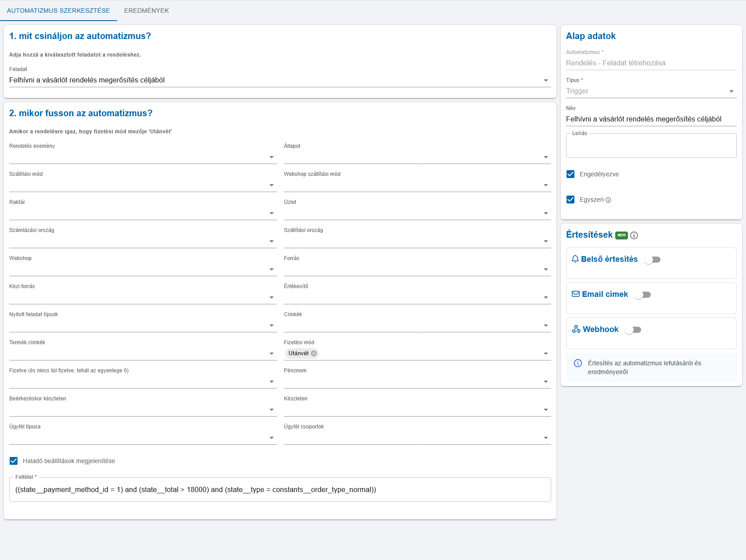Open the Raktár dropdown
The image size is (746, 560).
click(x=143, y=213)
